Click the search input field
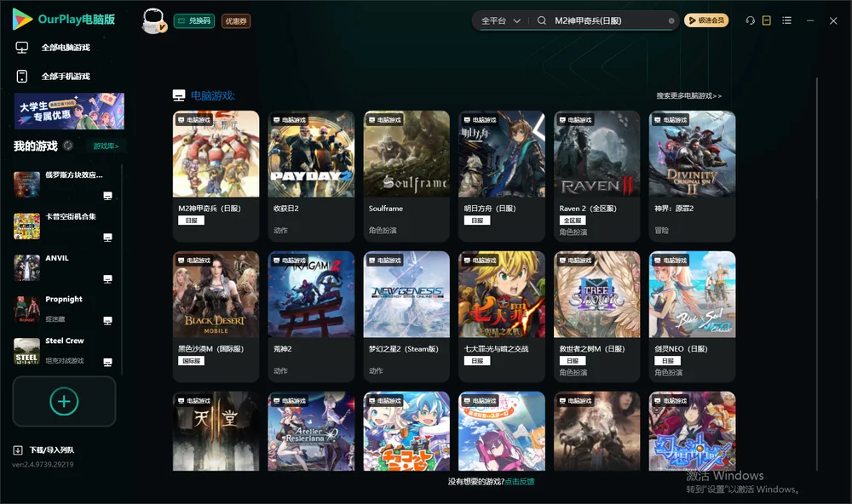This screenshot has width=852, height=504. (608, 20)
